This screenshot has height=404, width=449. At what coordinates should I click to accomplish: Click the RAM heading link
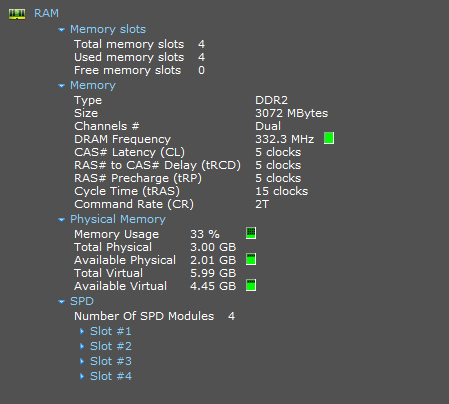click(x=46, y=13)
